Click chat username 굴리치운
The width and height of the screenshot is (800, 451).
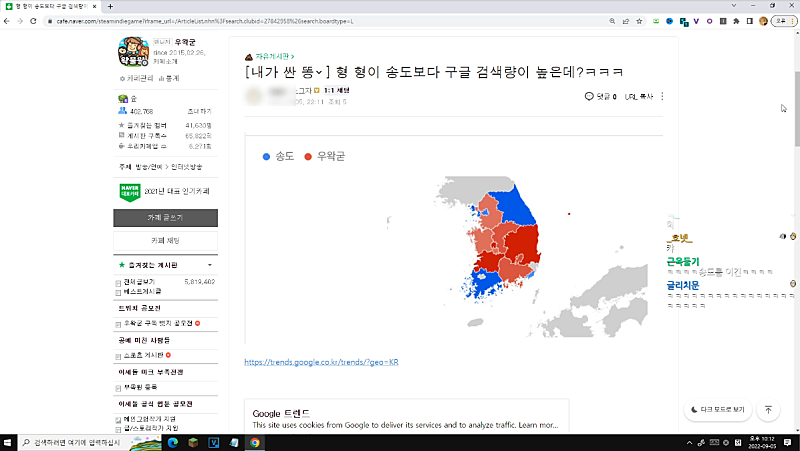click(x=683, y=286)
